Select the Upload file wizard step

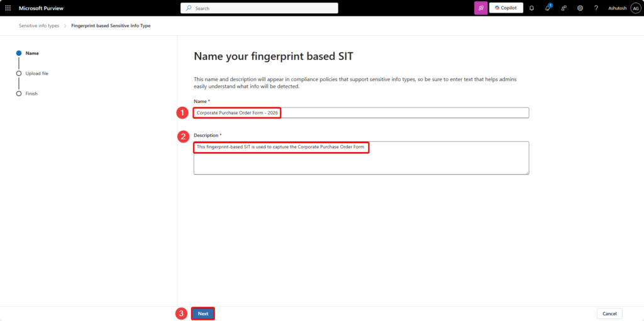click(36, 73)
